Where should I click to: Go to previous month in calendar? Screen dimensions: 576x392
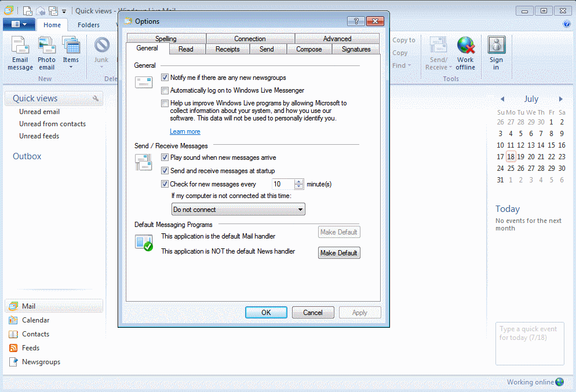pyautogui.click(x=502, y=99)
